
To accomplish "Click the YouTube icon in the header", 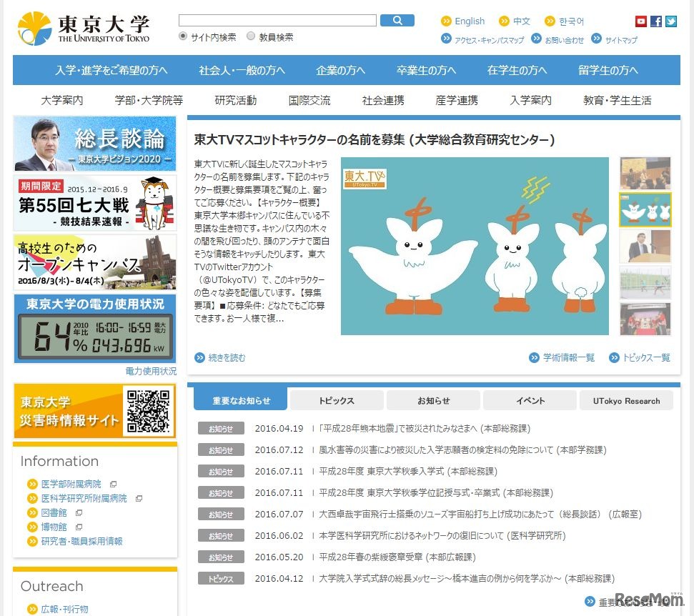I will click(642, 21).
